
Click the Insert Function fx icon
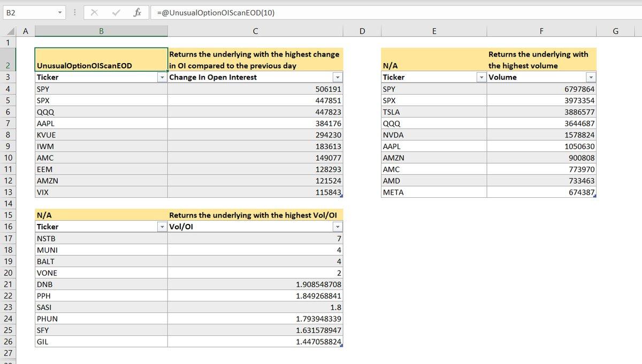[x=137, y=12]
